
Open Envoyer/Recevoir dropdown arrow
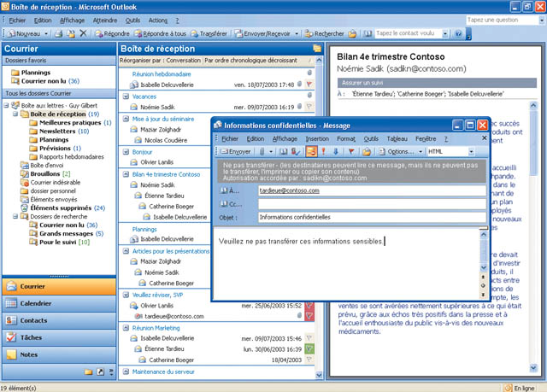click(297, 34)
